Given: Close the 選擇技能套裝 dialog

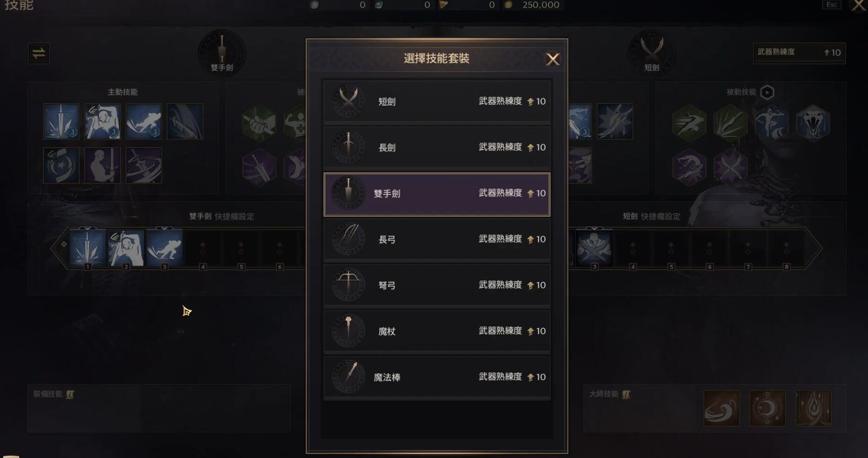Looking at the screenshot, I should (x=553, y=59).
